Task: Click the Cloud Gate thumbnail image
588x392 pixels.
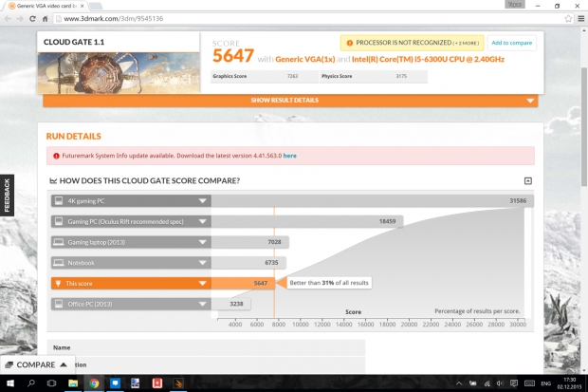Action: pyautogui.click(x=119, y=73)
